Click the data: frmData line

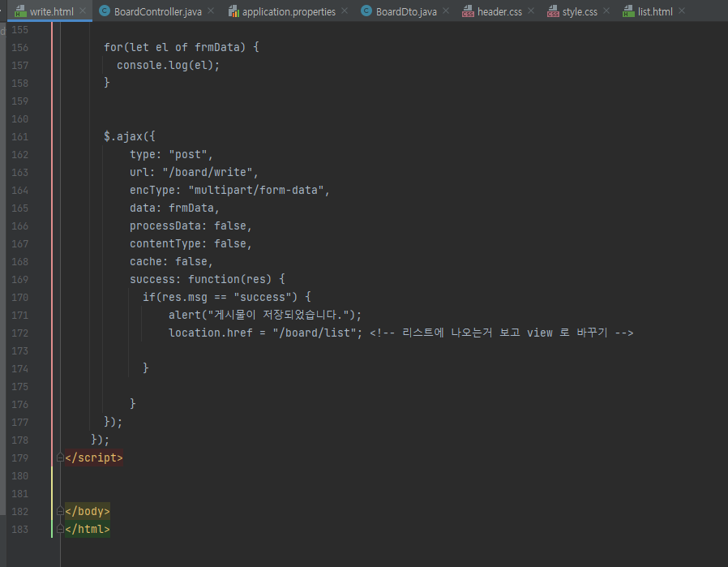[174, 208]
